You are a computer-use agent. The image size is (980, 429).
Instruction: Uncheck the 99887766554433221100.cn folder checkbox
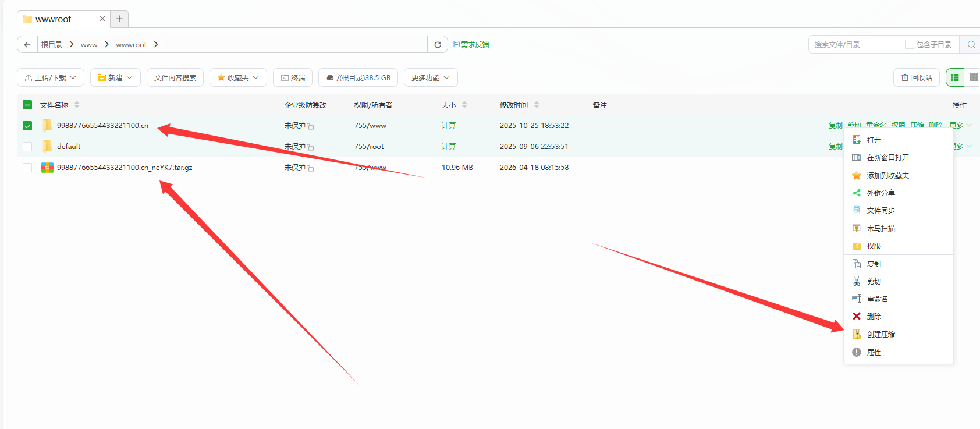[x=27, y=126]
